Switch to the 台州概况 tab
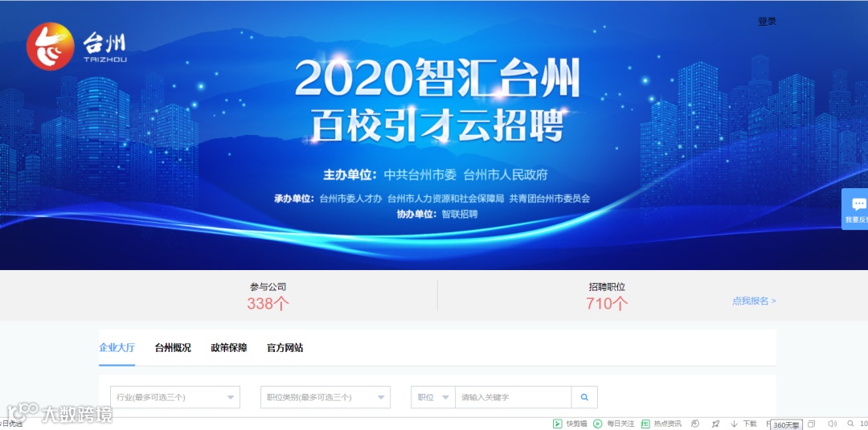868x430 pixels. [x=173, y=348]
